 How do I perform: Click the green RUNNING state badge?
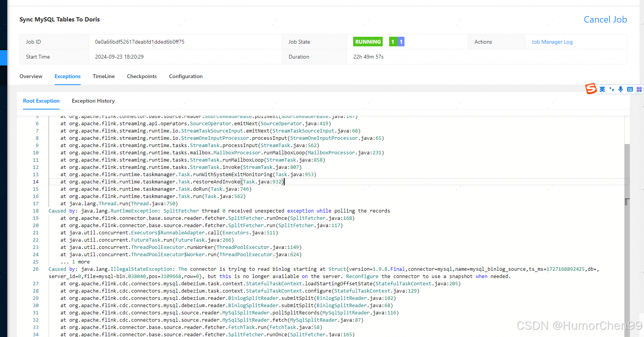pyautogui.click(x=368, y=42)
